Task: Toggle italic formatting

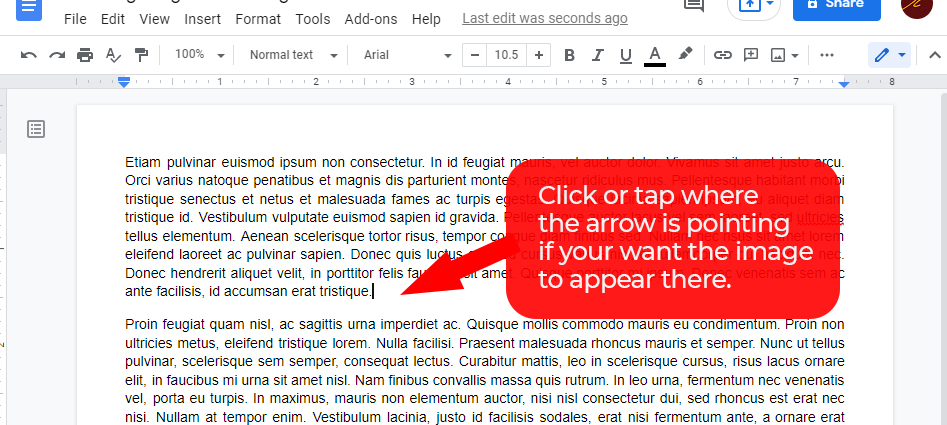Action: click(597, 55)
